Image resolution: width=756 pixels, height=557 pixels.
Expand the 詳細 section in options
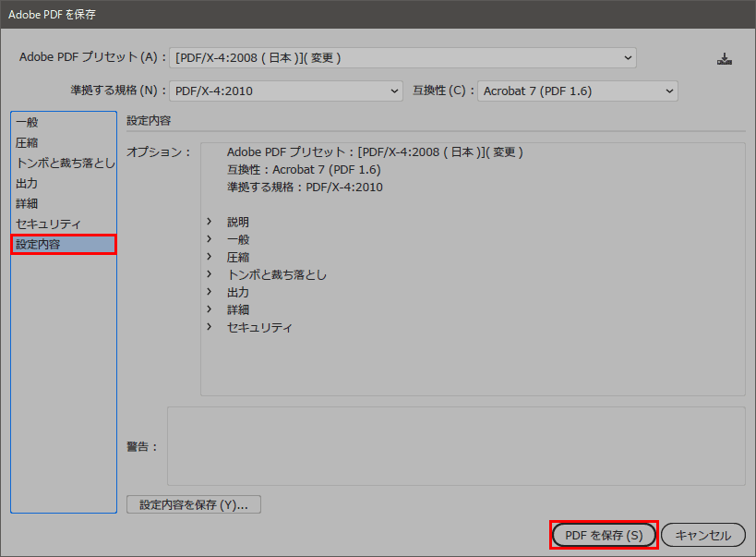(210, 309)
